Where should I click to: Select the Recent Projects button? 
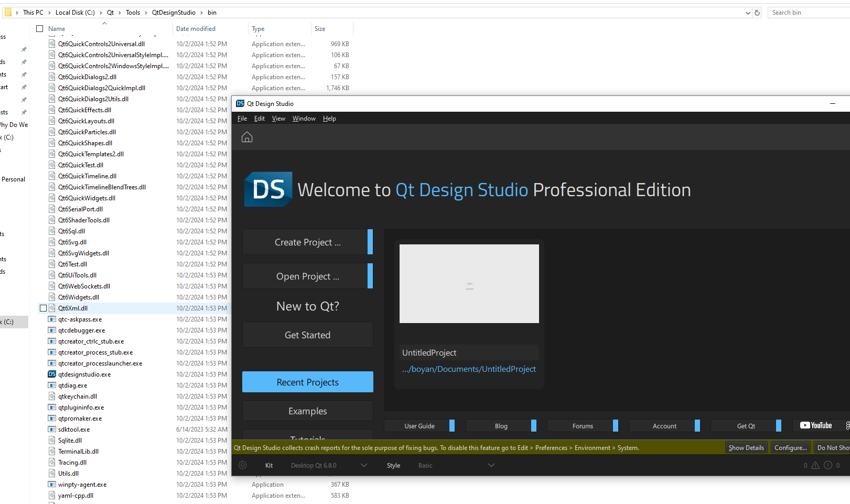[x=308, y=382]
